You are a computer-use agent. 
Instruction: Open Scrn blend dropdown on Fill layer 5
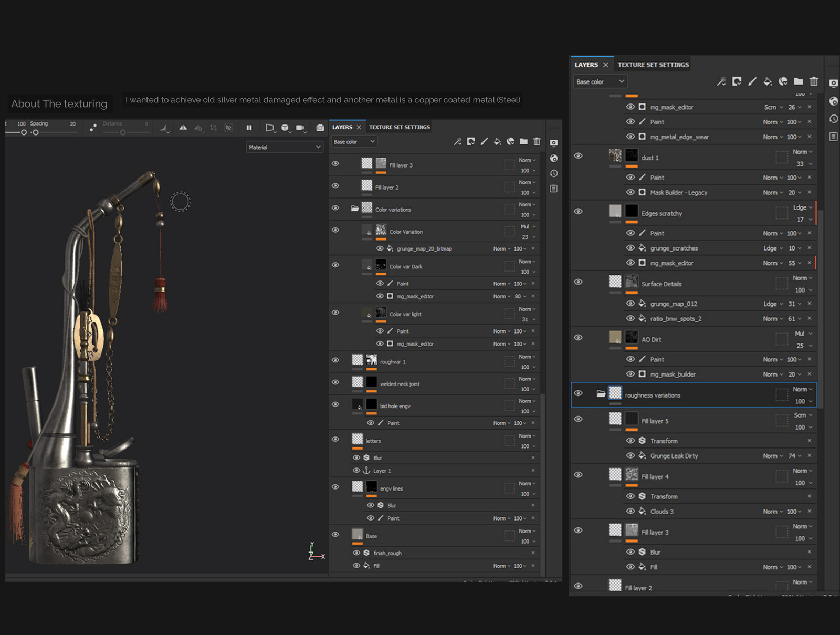[x=803, y=415]
